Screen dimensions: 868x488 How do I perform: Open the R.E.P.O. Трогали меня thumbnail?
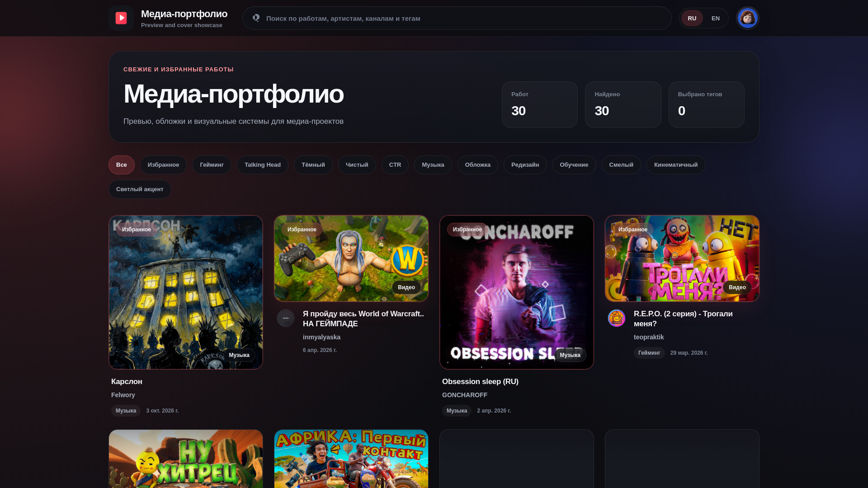click(x=682, y=258)
